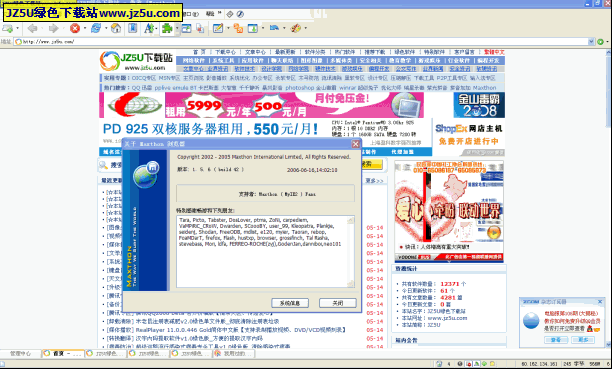Screen dimensions: 612x369
Task: Go to the Home page icon
Action: pos(116,28)
